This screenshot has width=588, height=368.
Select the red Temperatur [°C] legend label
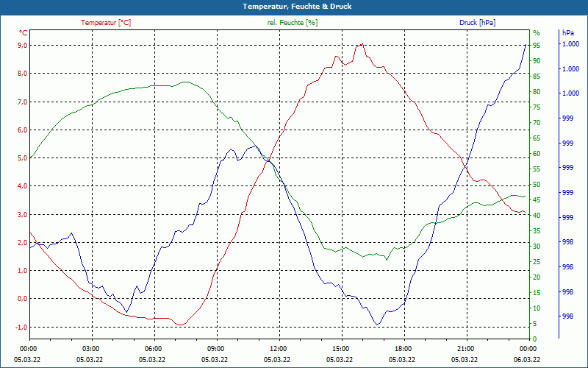click(x=106, y=23)
